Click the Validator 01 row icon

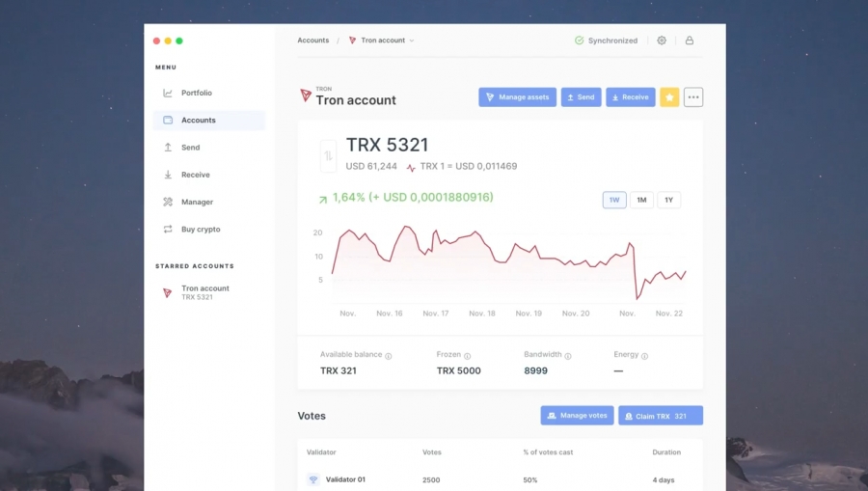click(313, 479)
